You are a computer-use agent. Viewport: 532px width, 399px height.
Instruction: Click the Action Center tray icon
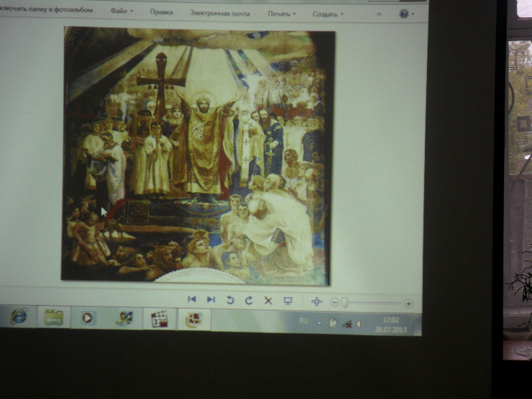point(333,323)
